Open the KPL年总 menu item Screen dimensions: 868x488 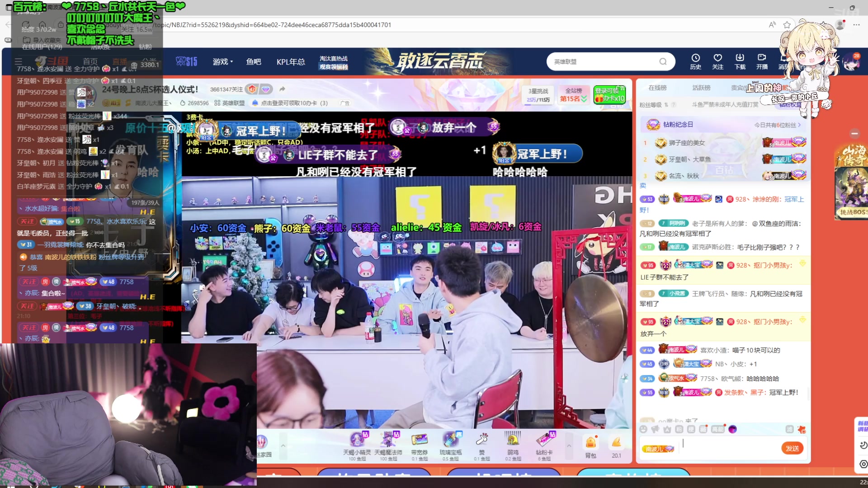[x=291, y=61]
